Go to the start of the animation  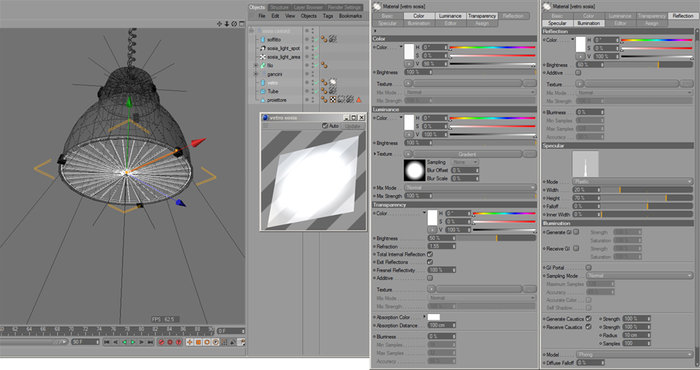tap(107, 342)
